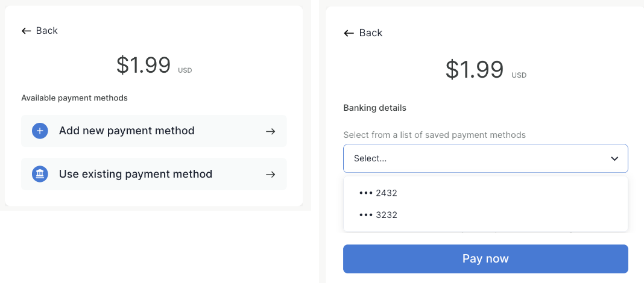Click the blue bank building icon
Screen dimensions: 644x283
pos(40,175)
